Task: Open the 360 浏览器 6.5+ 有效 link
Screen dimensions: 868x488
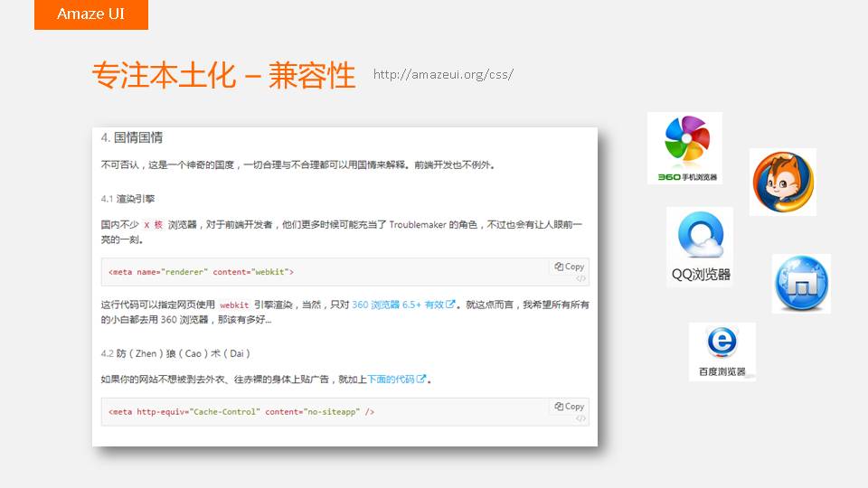Action: (403, 305)
